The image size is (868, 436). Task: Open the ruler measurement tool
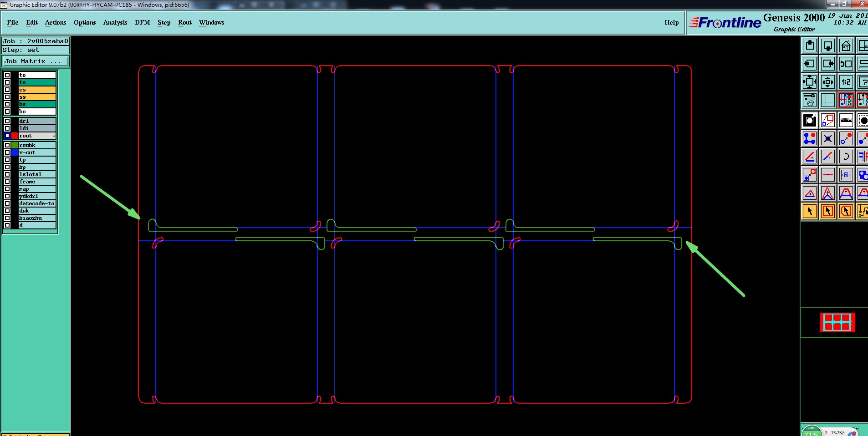pyautogui.click(x=846, y=120)
